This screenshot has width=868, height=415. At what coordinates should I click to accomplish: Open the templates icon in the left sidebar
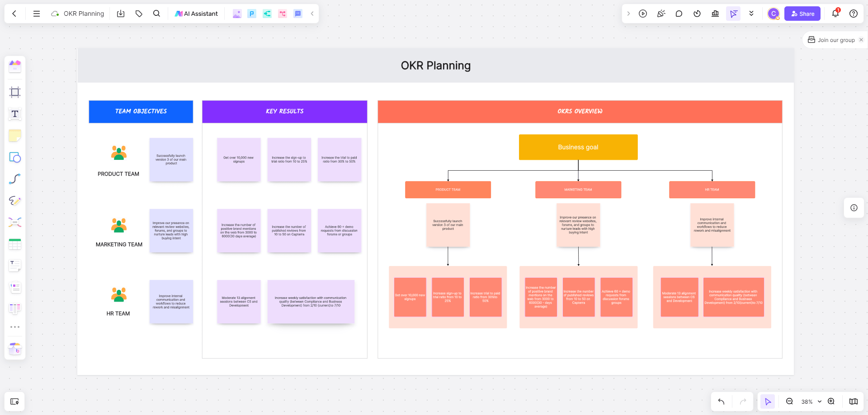[15, 66]
